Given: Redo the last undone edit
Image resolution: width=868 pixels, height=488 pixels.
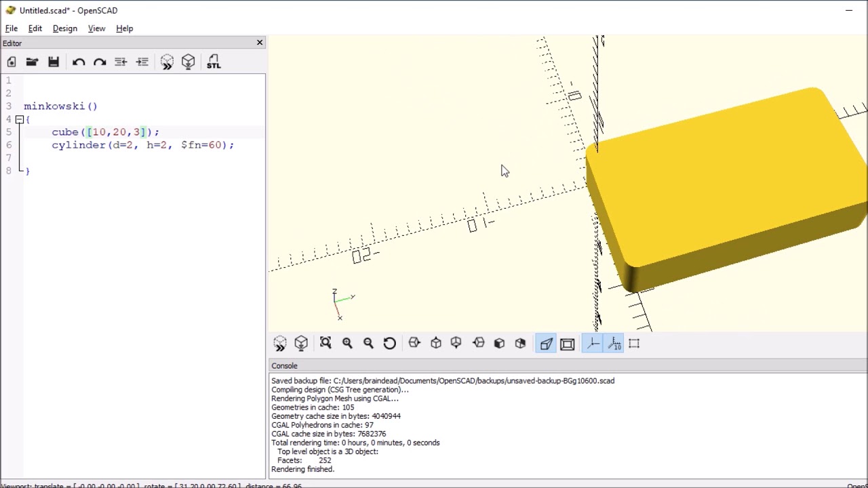Looking at the screenshot, I should (100, 62).
